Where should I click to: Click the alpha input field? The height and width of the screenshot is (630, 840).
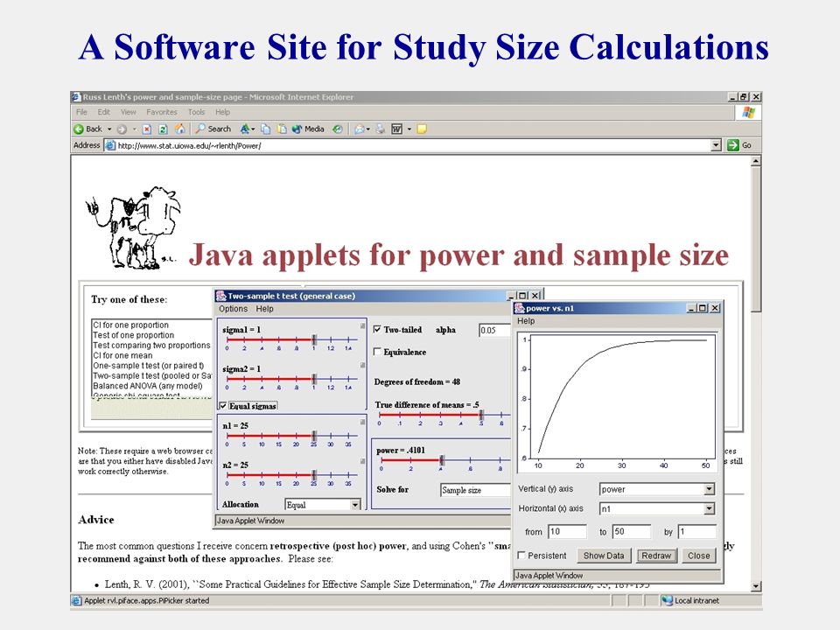[x=495, y=330]
